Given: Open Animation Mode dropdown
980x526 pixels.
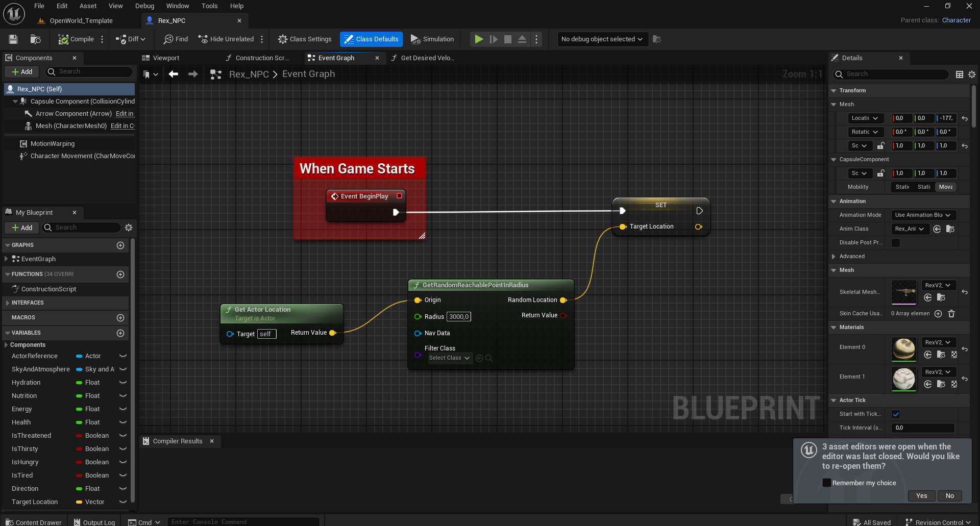Looking at the screenshot, I should point(923,215).
